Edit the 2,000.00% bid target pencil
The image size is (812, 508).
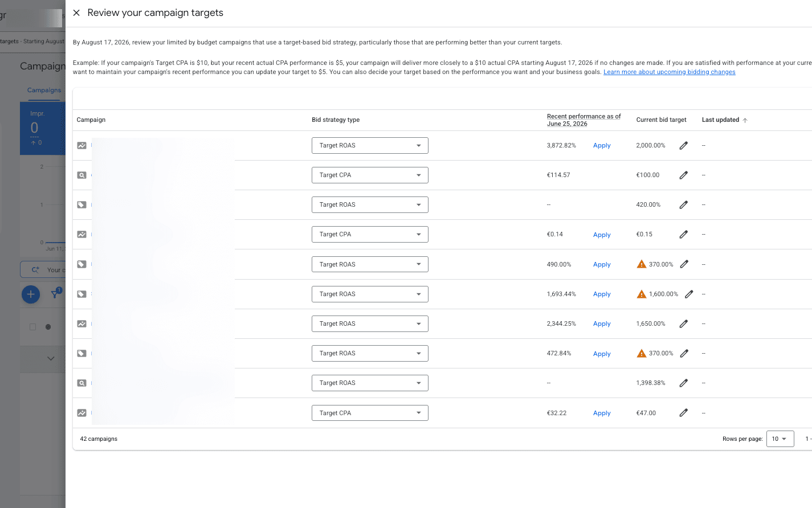683,145
